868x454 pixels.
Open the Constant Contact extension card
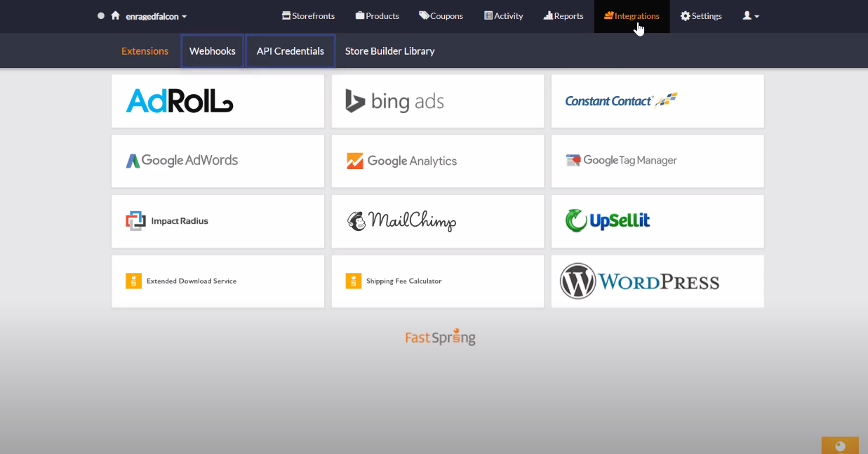(657, 101)
